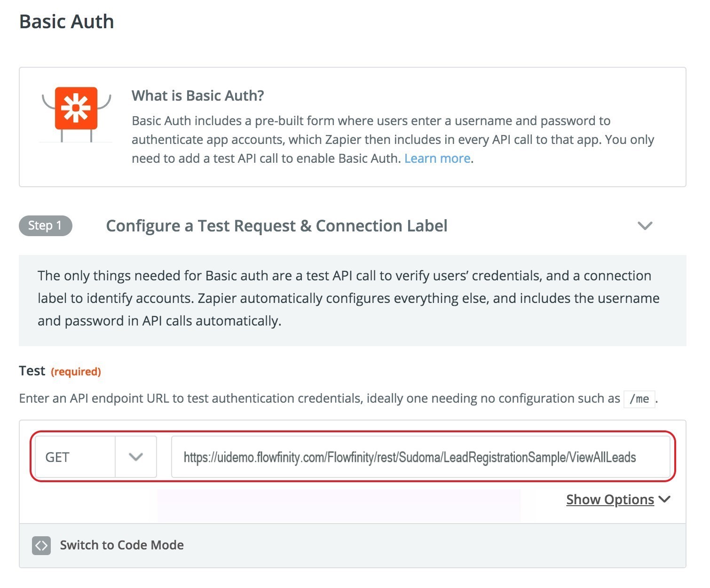The height and width of the screenshot is (588, 710).
Task: Click the What is Basic Auth? heading
Action: click(x=197, y=95)
